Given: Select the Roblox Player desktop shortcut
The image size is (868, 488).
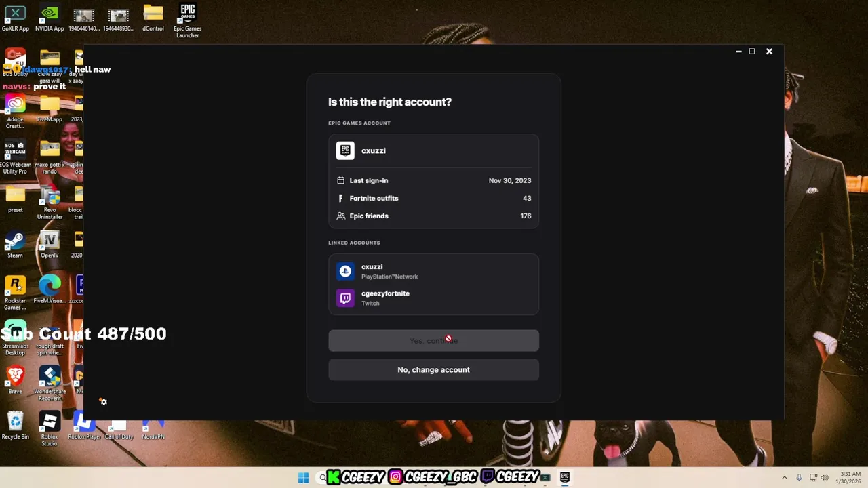Looking at the screenshot, I should (x=84, y=426).
